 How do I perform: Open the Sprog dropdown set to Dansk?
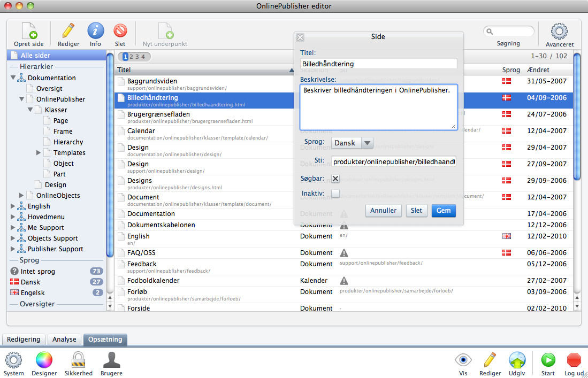coord(352,143)
